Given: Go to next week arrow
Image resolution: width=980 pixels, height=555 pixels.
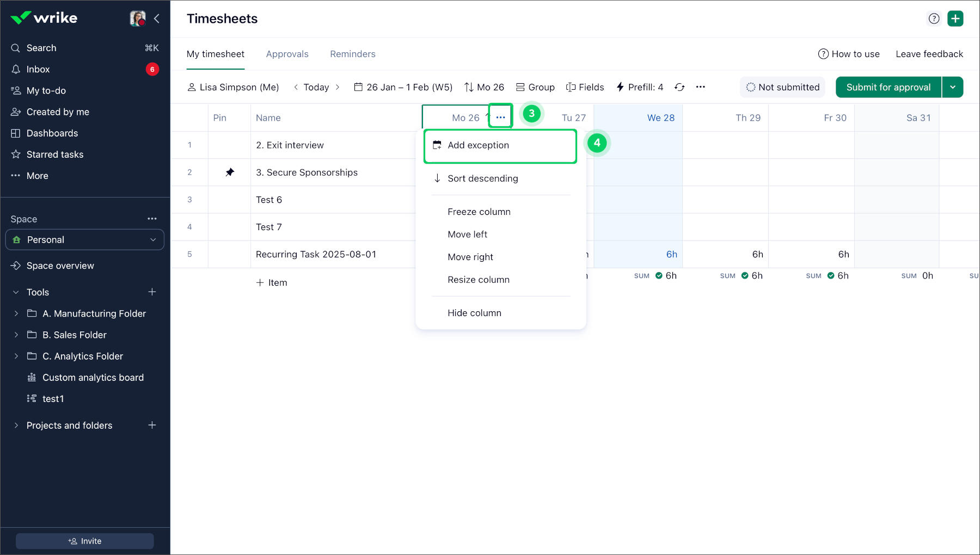Looking at the screenshot, I should tap(338, 87).
